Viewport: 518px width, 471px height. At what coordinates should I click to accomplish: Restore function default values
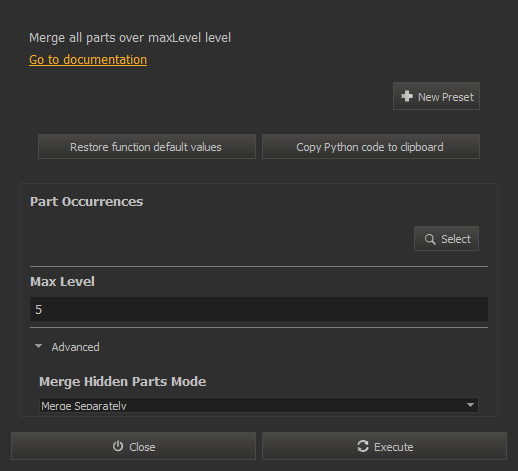pos(147,147)
